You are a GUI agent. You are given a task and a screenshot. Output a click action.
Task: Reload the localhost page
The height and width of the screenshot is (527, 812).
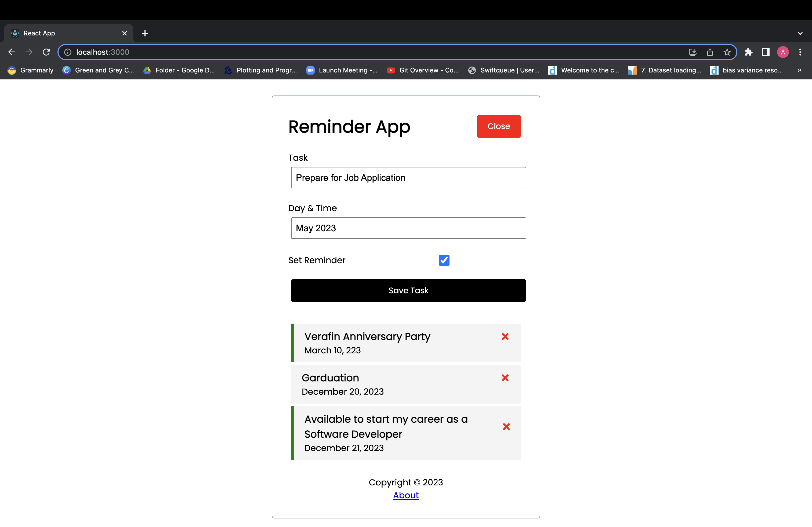[x=46, y=52]
